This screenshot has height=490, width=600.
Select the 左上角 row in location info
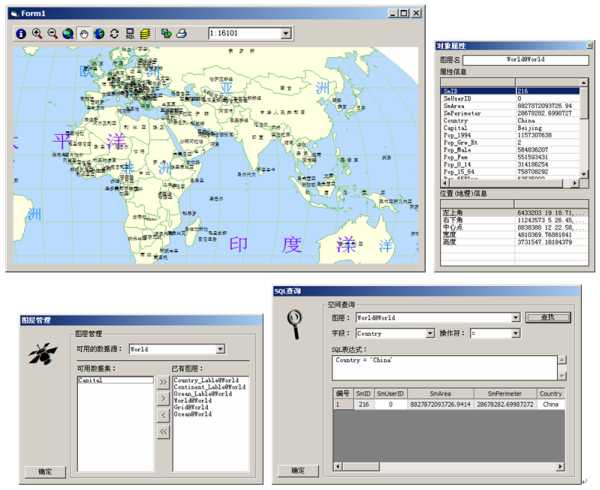point(514,212)
